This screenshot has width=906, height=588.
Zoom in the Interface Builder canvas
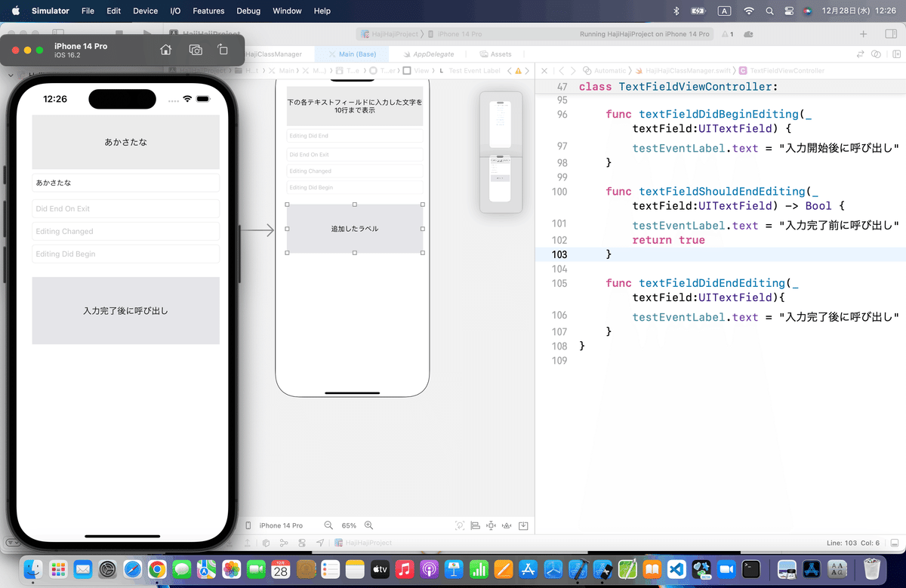(369, 525)
